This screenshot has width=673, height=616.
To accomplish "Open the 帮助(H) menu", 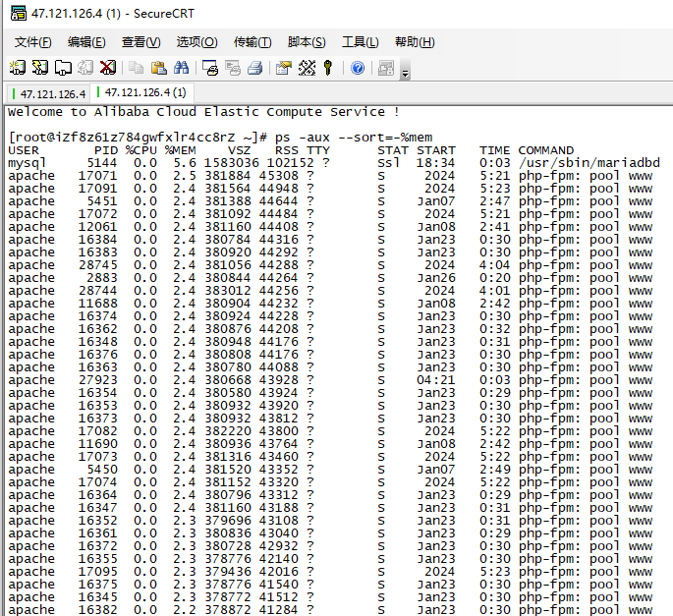I will coord(415,42).
